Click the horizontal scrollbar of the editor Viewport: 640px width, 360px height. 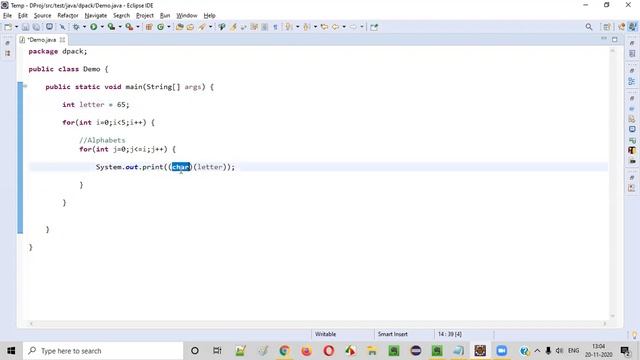(318, 324)
